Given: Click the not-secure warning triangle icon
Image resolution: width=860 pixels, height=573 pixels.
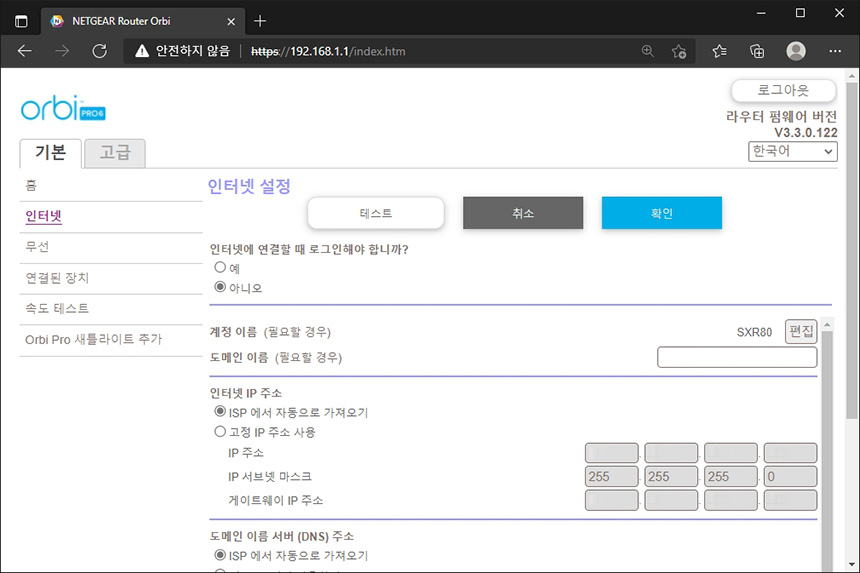Looking at the screenshot, I should [142, 51].
